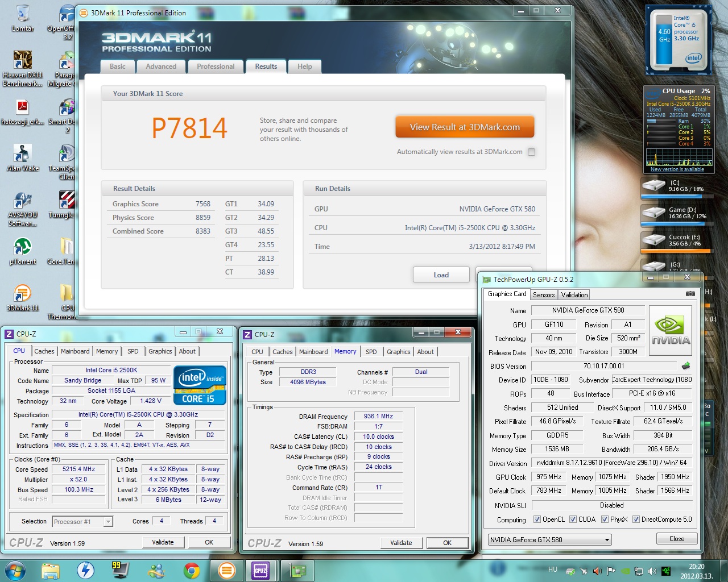The height and width of the screenshot is (582, 728).
Task: Switch to the Basic tab in 3DMark
Action: click(x=118, y=66)
